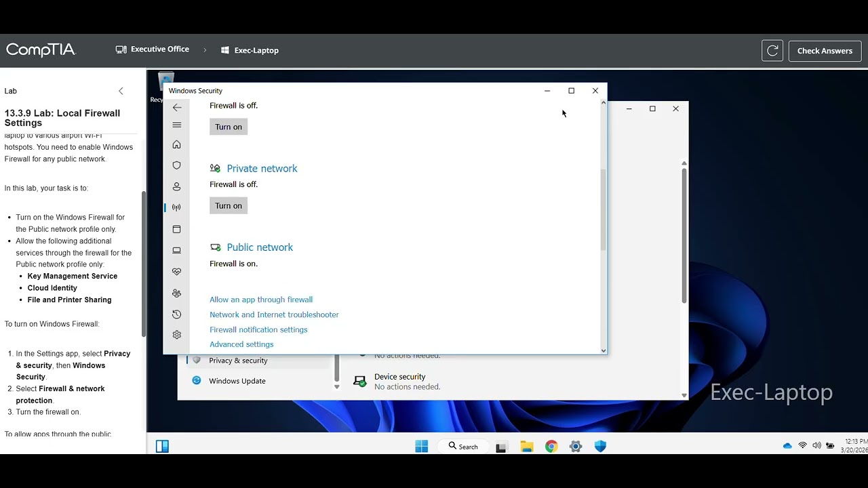The image size is (868, 488).
Task: Click the volume tray icon
Action: (x=816, y=445)
